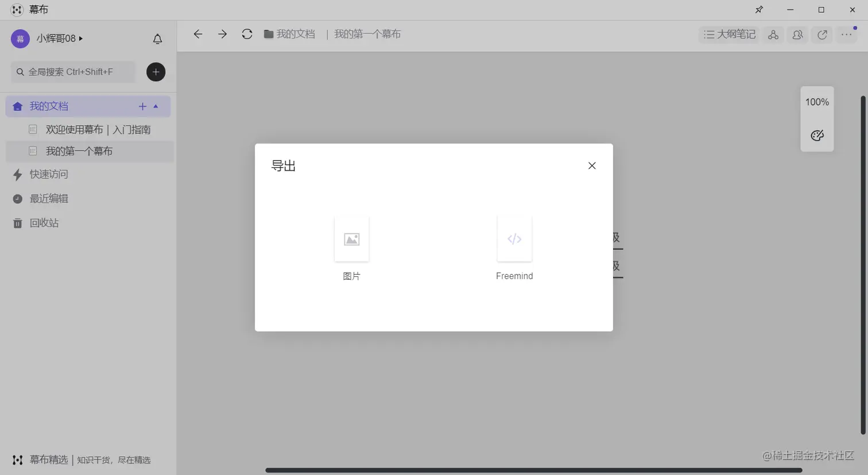
Task: Open the more options ellipsis menu
Action: pos(846,34)
